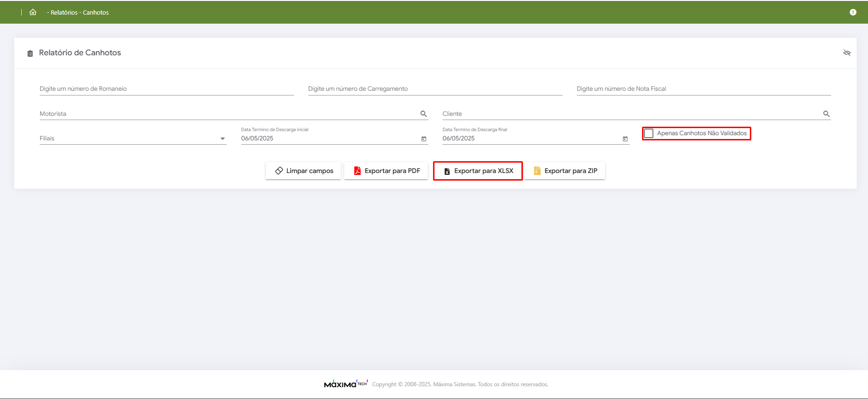The width and height of the screenshot is (868, 399).
Task: Click the Cliente search magnifier icon
Action: (826, 114)
